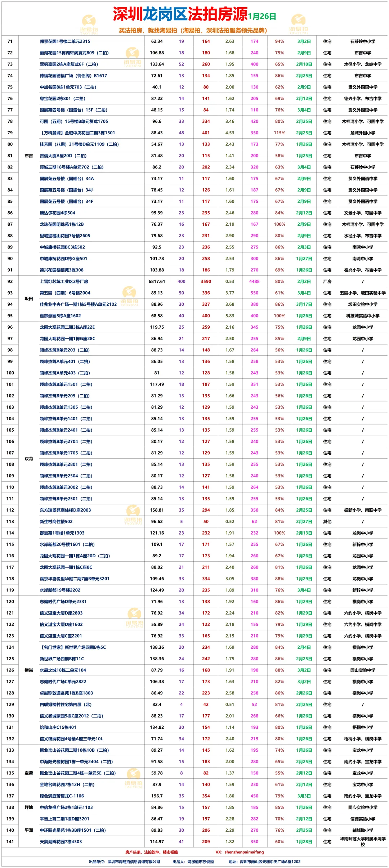
Task: Select listing 德兴花园德禧苑3栋308
Action: click(62, 270)
